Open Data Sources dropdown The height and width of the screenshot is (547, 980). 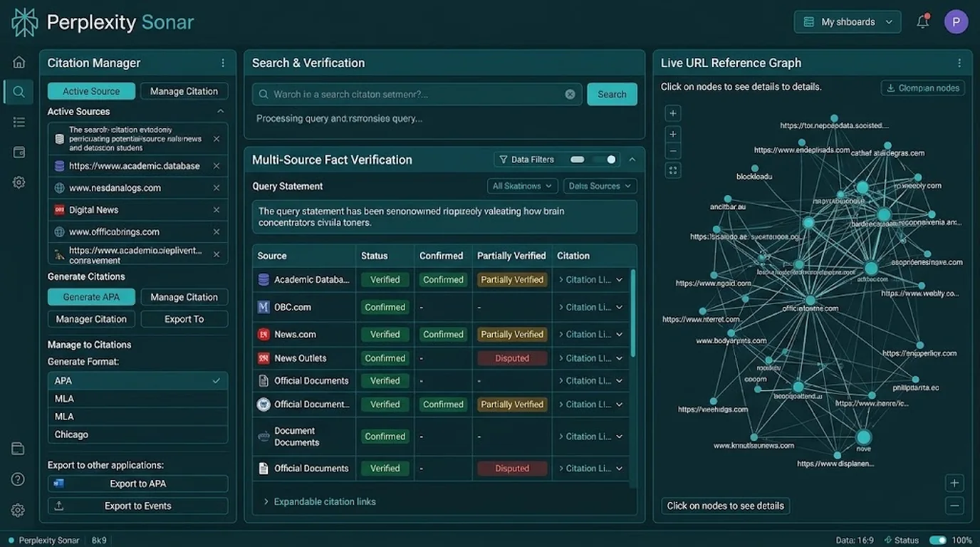[600, 186]
